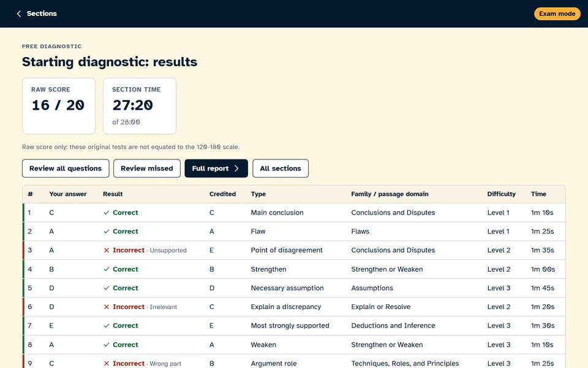Click 'Deductions and Inference' family cell
588x368 pixels.
[x=393, y=326]
